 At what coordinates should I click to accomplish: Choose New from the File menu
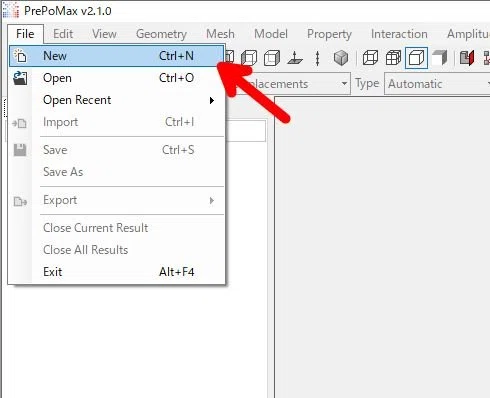[116, 56]
